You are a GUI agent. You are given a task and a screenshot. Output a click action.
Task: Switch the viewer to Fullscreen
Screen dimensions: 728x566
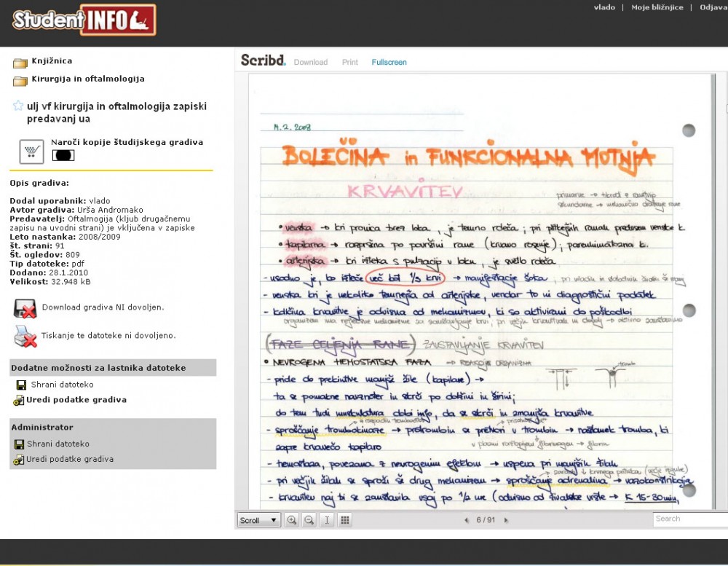(389, 63)
